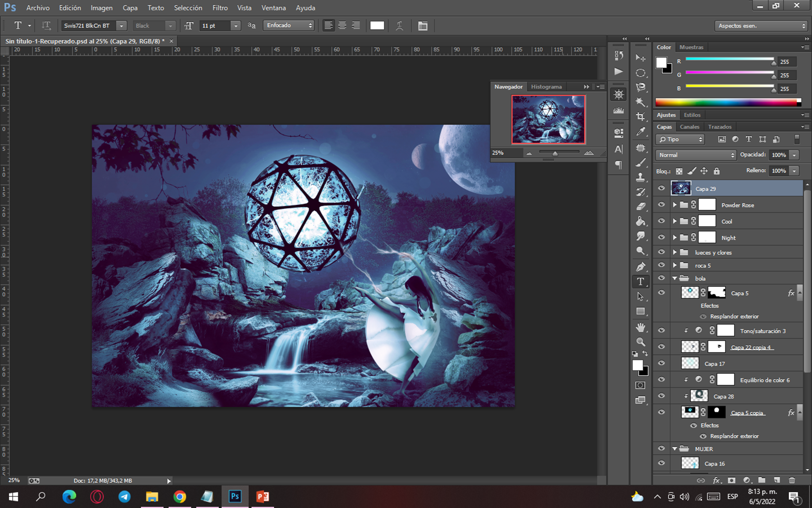Collapse the bola group
812x508 pixels.
pos(675,279)
